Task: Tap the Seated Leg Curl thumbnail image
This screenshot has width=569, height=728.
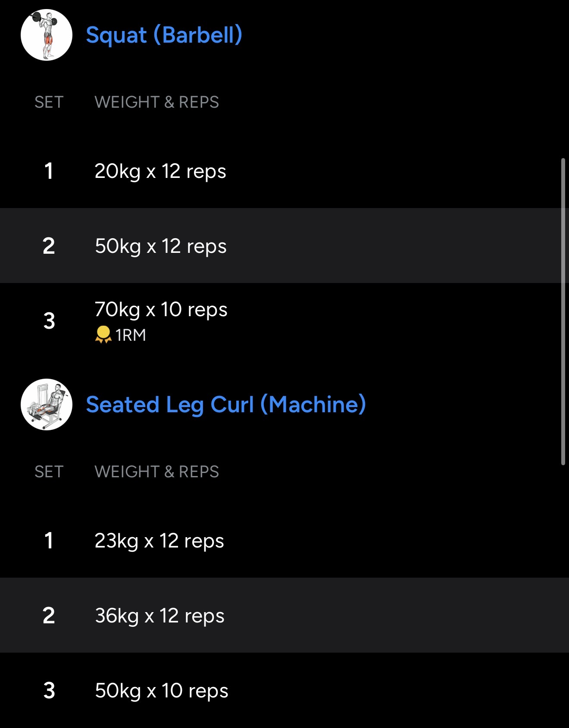Action: click(47, 404)
